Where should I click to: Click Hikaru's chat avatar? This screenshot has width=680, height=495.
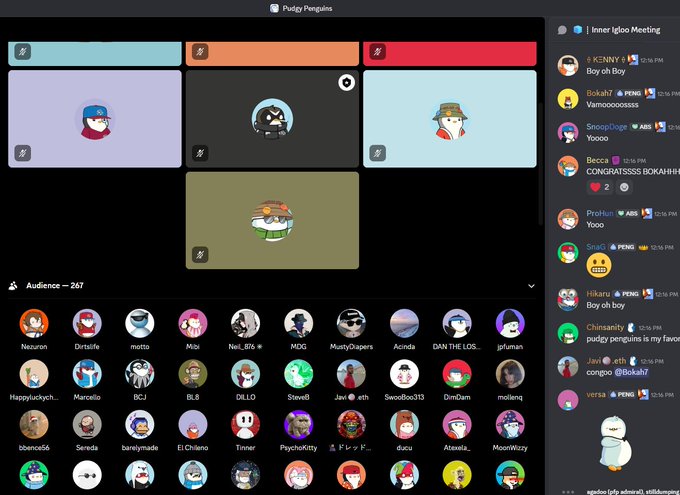tap(568, 300)
